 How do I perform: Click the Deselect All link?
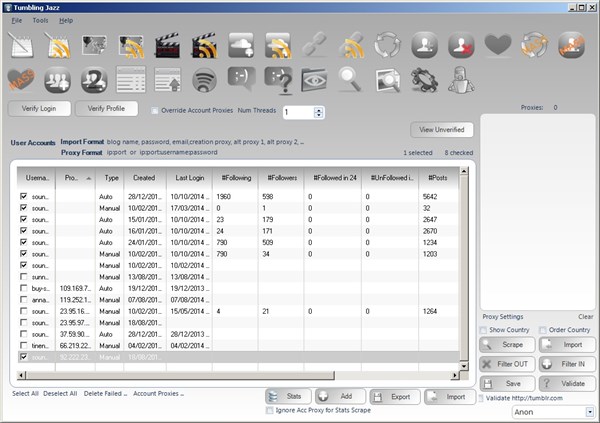60,394
